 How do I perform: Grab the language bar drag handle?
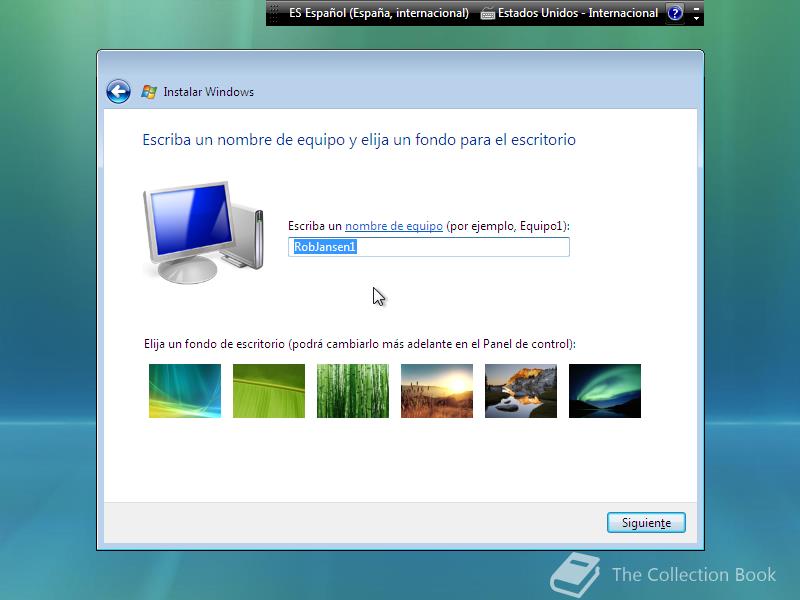pos(274,13)
